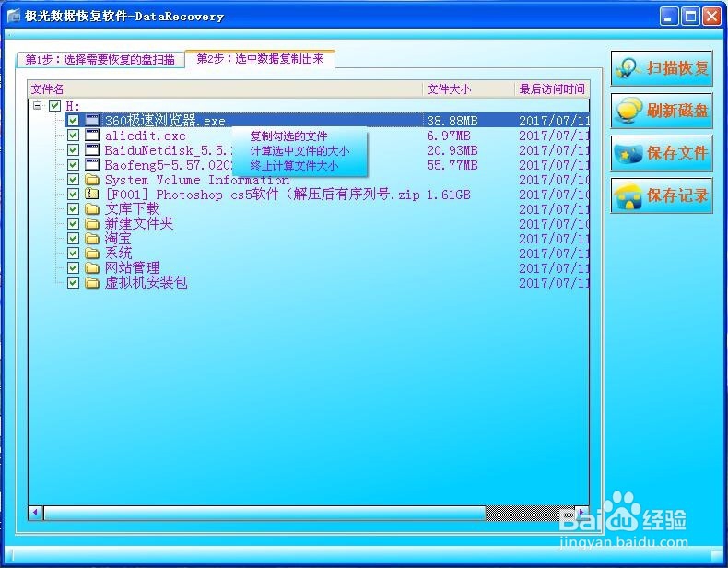Toggle the BaiduNetdisk file checkbox
The height and width of the screenshot is (568, 728).
pyautogui.click(x=73, y=150)
